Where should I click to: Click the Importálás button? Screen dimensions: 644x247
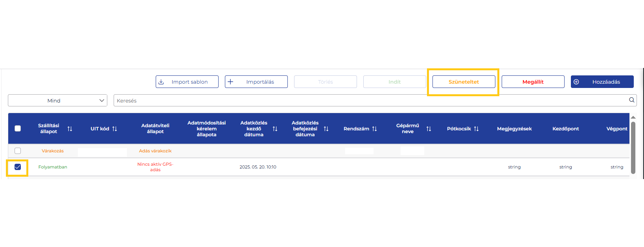(x=256, y=82)
